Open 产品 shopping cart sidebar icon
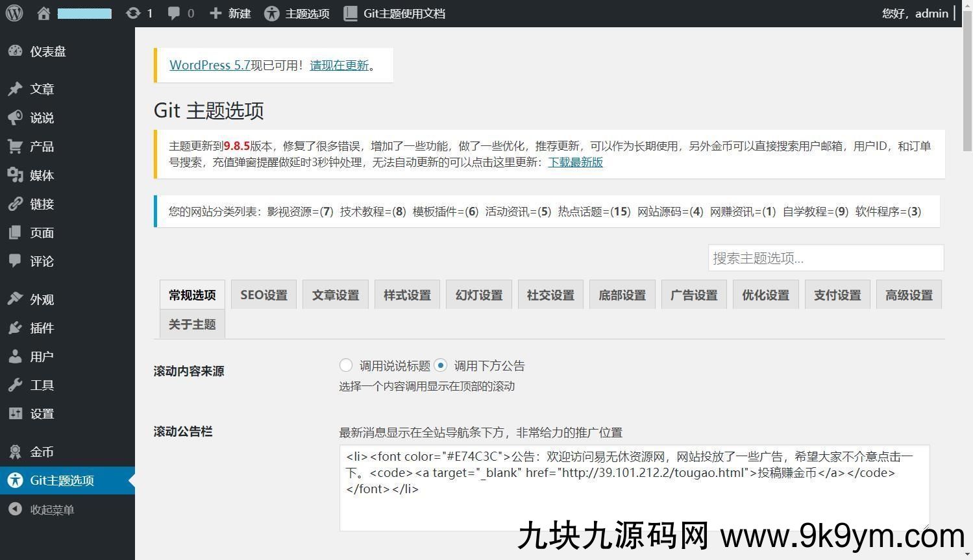This screenshot has height=560, width=973. pos(16,147)
